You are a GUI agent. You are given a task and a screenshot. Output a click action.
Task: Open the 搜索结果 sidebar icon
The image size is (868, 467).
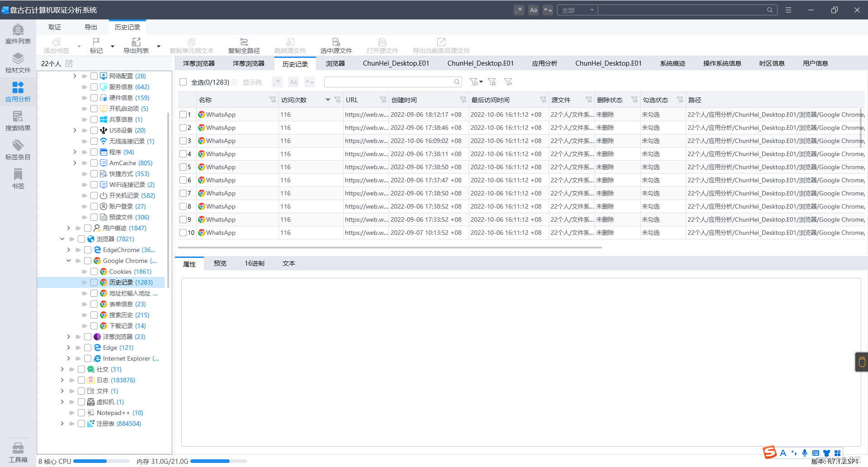18,121
